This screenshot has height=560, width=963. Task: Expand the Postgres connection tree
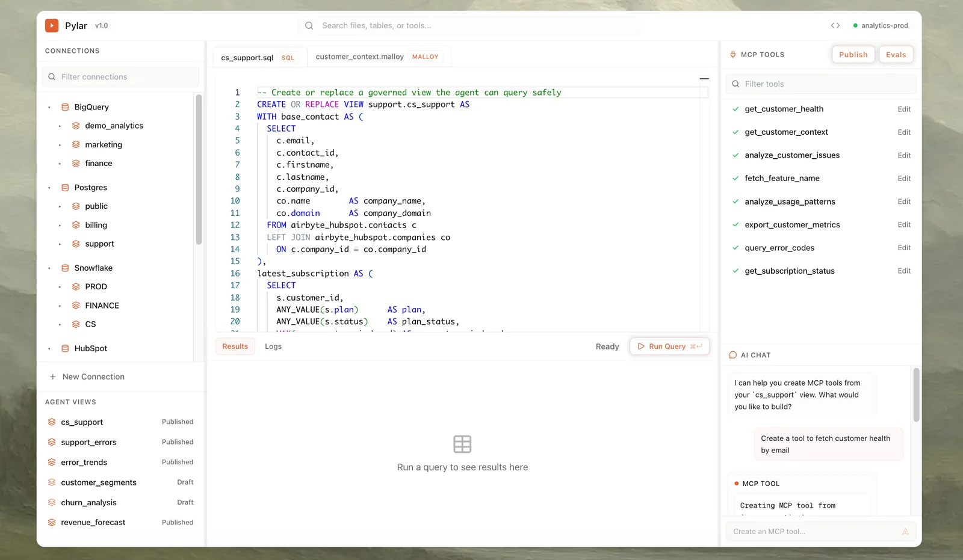point(49,187)
